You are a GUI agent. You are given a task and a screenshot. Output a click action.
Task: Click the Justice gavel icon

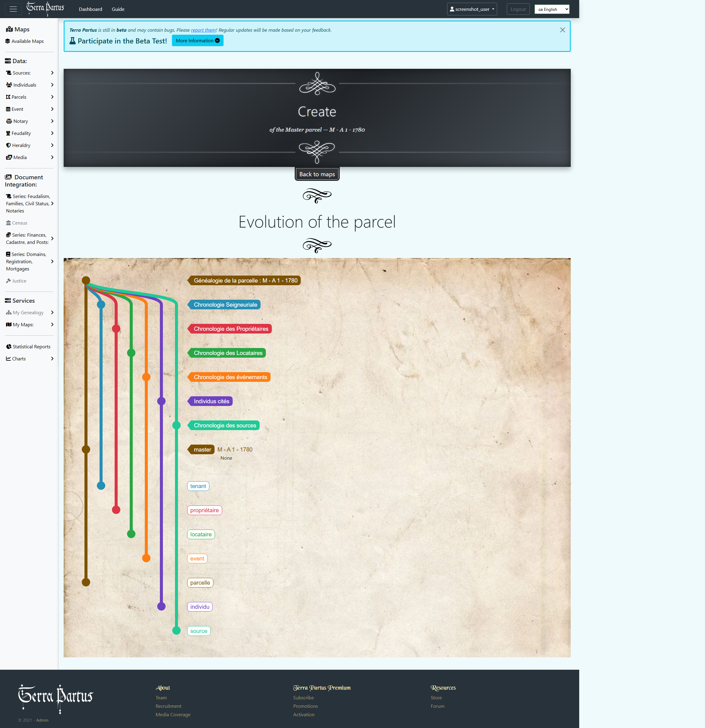[x=8, y=281]
